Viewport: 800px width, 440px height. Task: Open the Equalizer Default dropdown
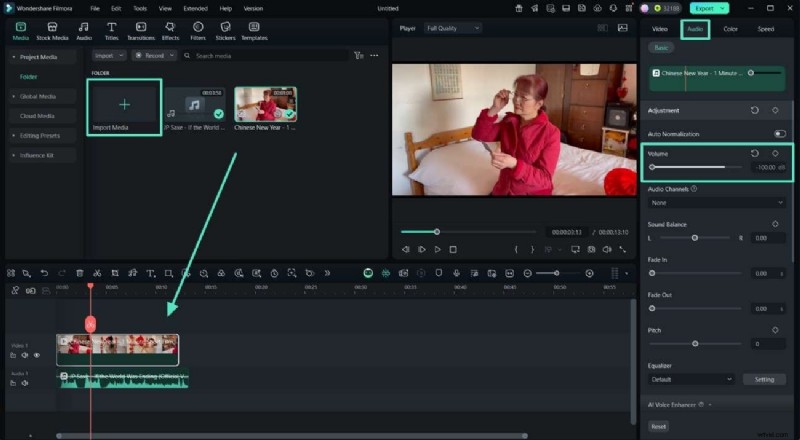pos(691,379)
